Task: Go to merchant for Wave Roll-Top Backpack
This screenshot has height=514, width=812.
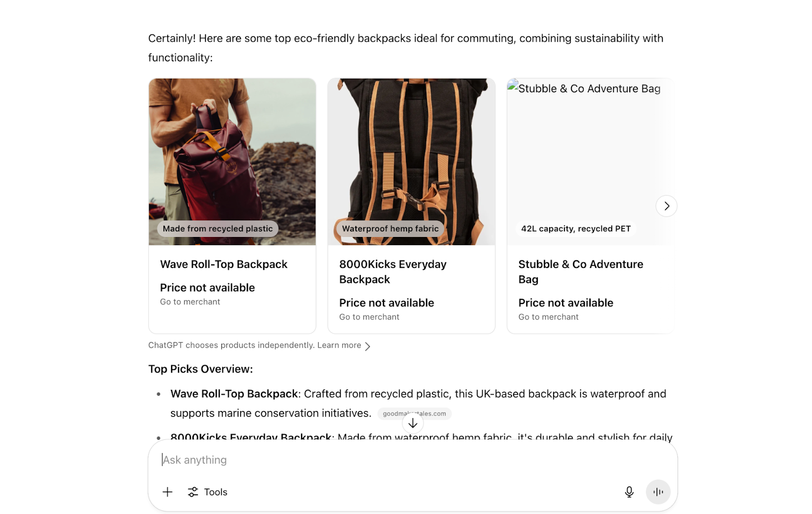Action: pos(190,302)
